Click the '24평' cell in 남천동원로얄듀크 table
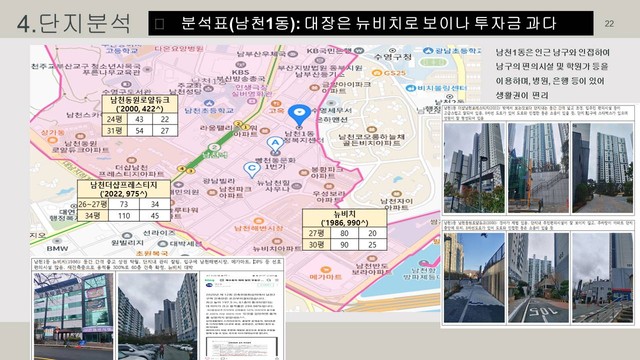Viewport: 640px width, 360px height. pyautogui.click(x=115, y=119)
